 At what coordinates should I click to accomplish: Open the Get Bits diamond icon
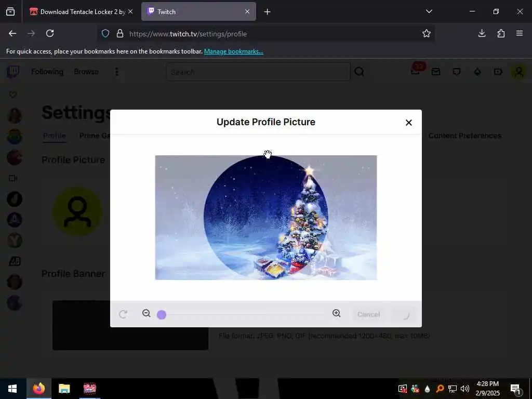click(x=477, y=72)
